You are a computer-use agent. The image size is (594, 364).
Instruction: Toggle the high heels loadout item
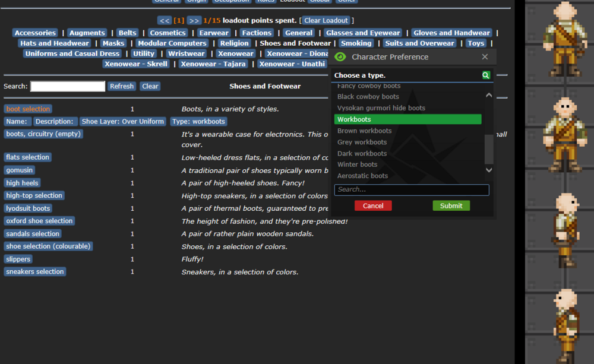23,183
